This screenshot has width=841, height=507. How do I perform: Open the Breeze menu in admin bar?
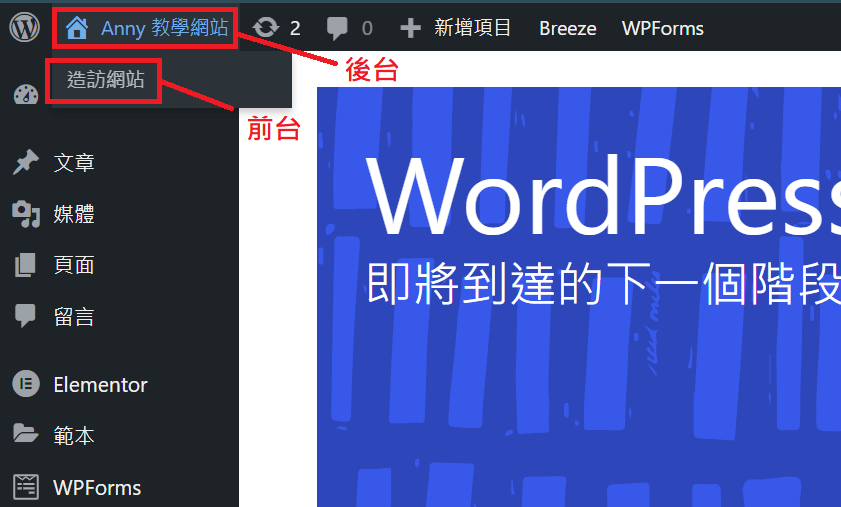point(567,28)
